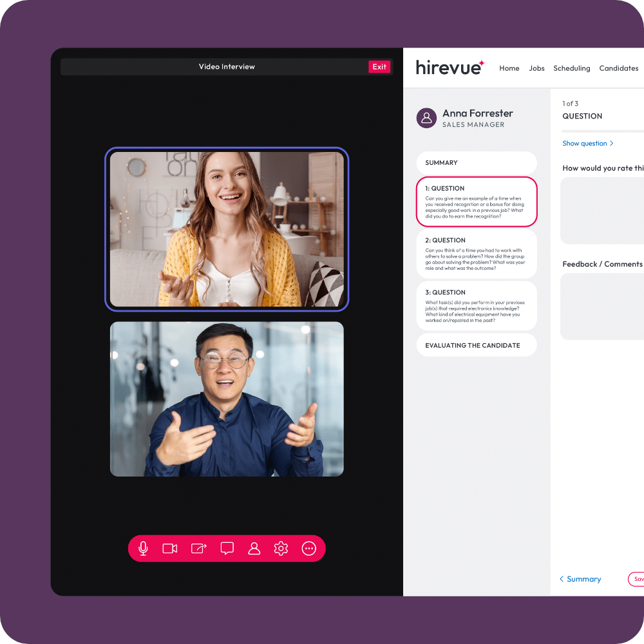644x644 pixels.
Task: Open Evaluating the Candidate section
Action: coord(477,345)
